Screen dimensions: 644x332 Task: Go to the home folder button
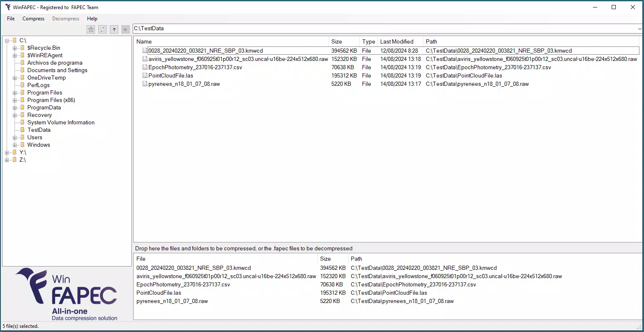click(91, 29)
